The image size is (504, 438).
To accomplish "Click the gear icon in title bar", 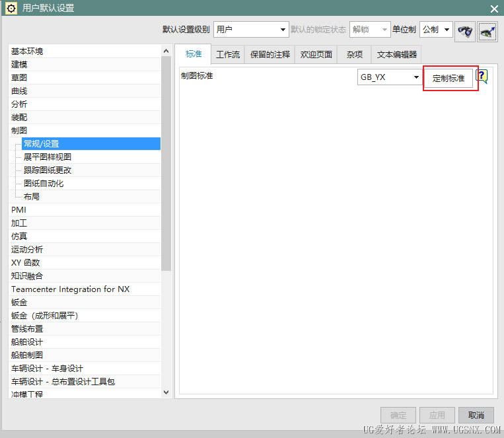I will [x=11, y=8].
